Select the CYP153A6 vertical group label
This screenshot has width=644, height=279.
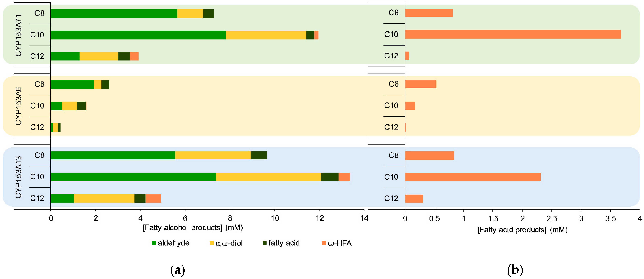pos(18,106)
